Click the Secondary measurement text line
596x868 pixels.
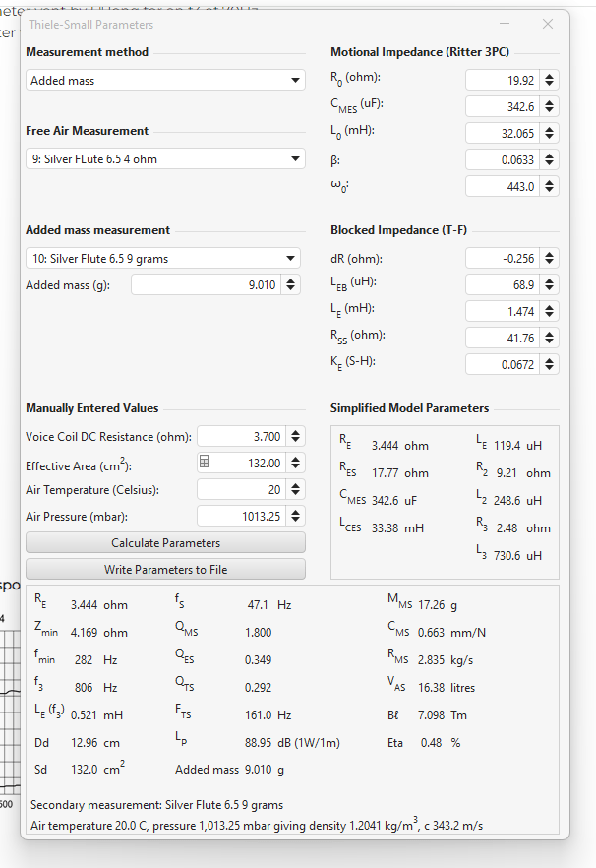pyautogui.click(x=156, y=805)
